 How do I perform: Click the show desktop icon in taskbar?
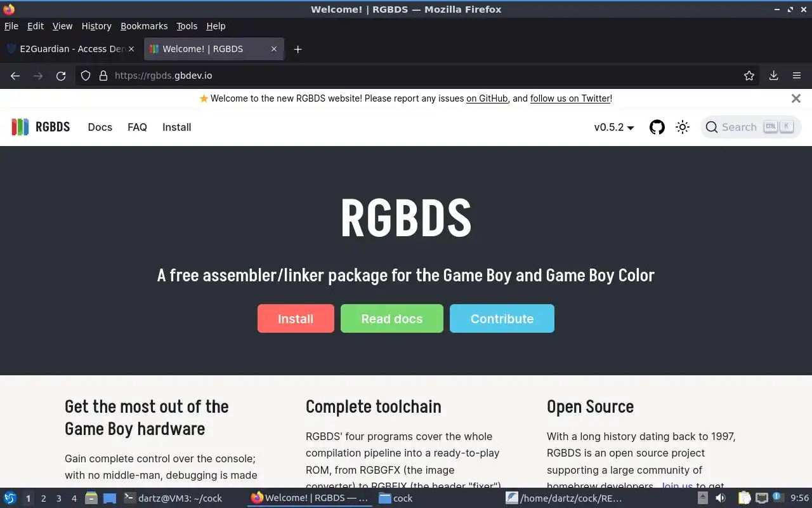pyautogui.click(x=110, y=498)
